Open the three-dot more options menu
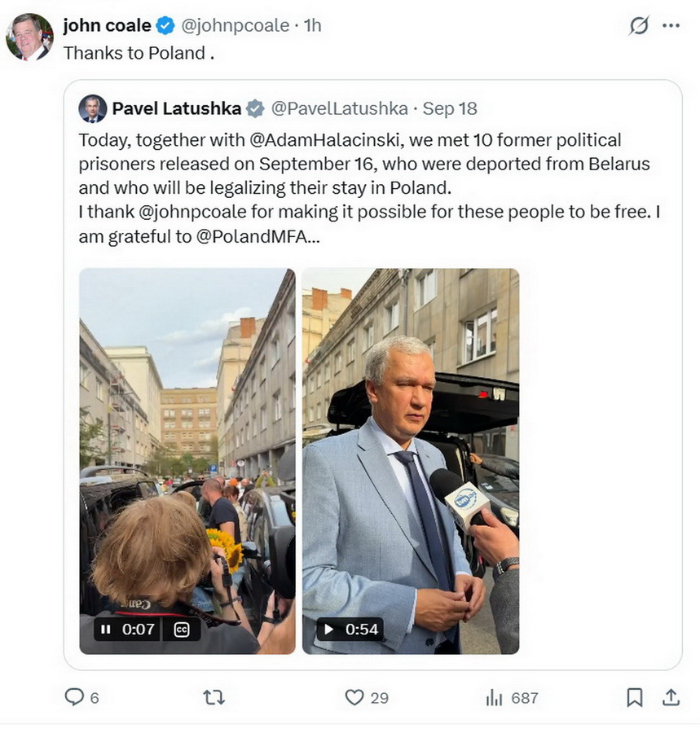This screenshot has height=733, width=700. coord(671,25)
